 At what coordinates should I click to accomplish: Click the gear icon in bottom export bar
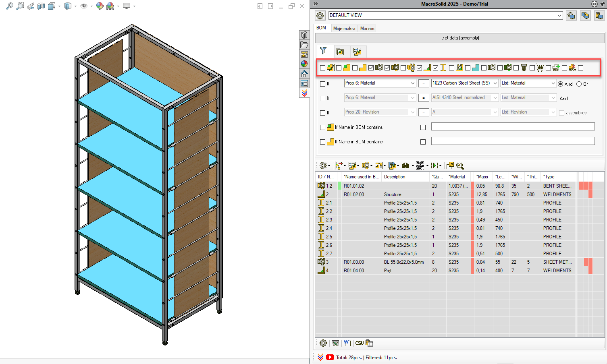[323, 343]
